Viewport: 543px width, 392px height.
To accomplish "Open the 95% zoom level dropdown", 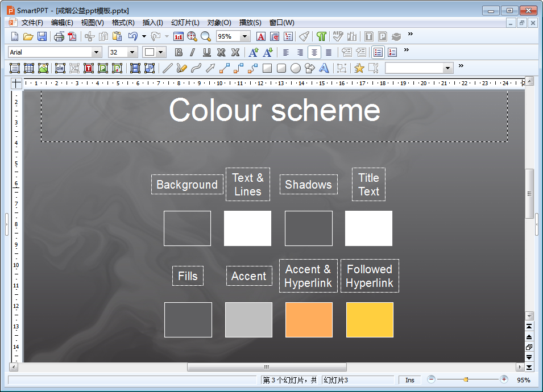I will click(245, 36).
